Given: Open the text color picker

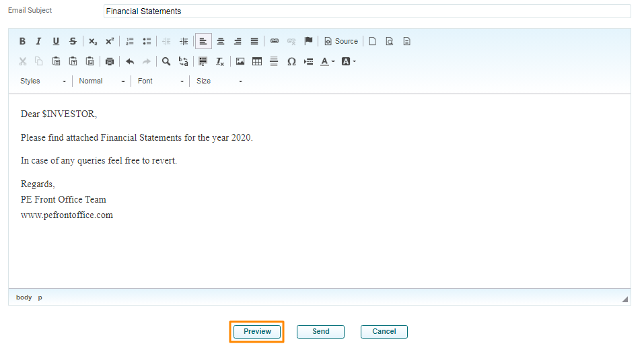Looking at the screenshot, I should [x=327, y=61].
